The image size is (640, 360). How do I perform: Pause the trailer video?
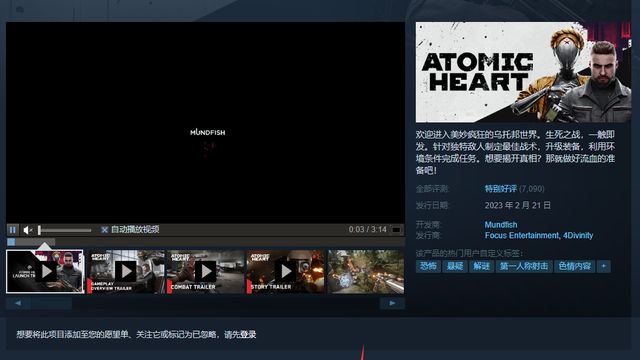click(13, 230)
